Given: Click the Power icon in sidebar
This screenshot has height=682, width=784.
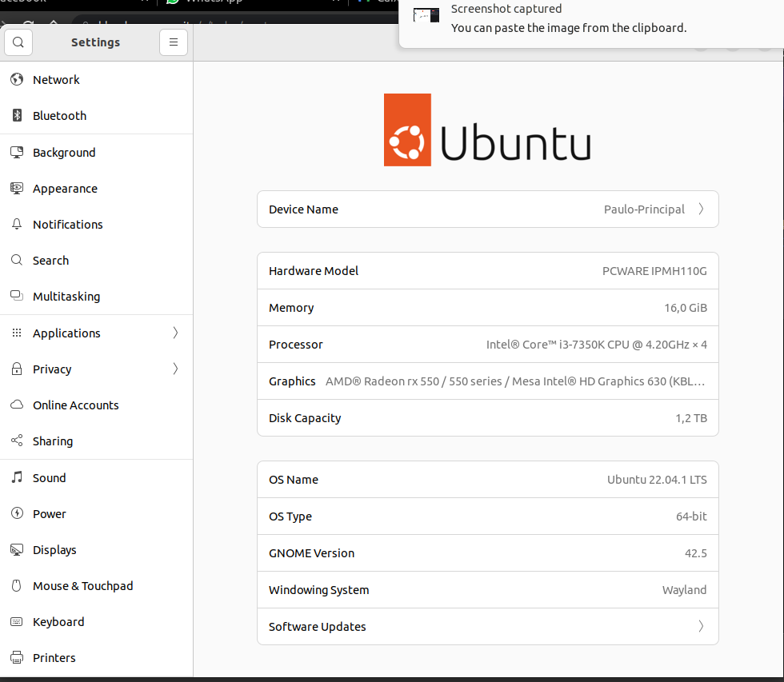Looking at the screenshot, I should coord(17,513).
